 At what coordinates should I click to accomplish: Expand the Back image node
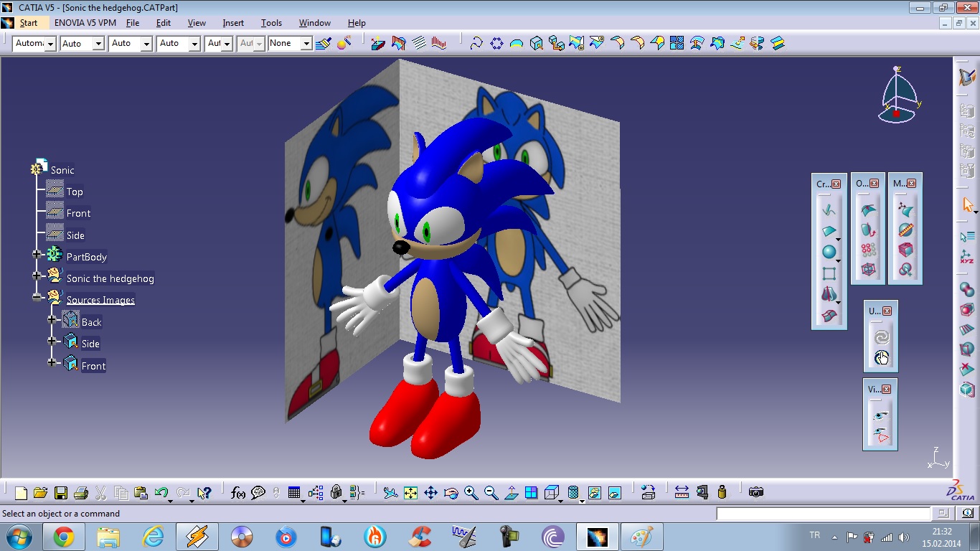pyautogui.click(x=52, y=319)
